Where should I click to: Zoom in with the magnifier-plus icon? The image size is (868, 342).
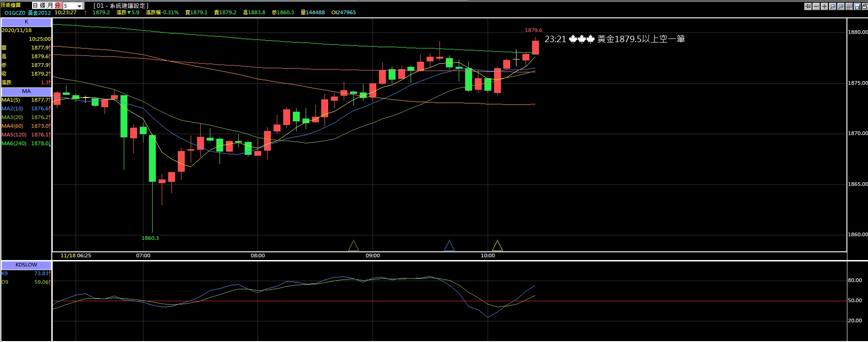[841, 6]
